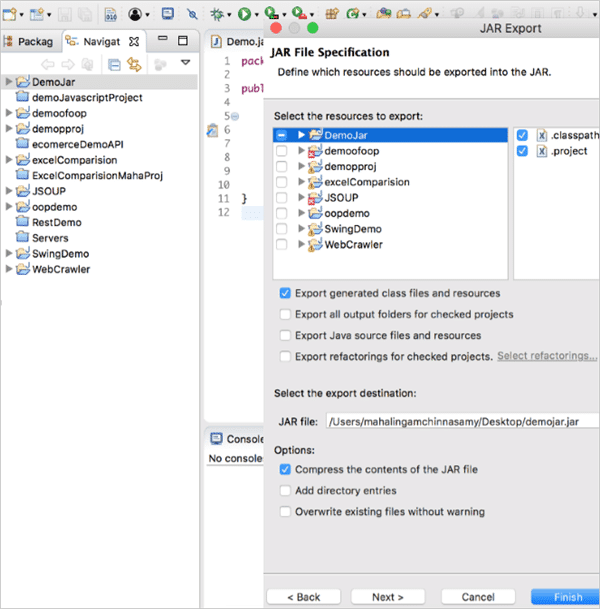600x609 pixels.
Task: Expand SwingDemo node in export tree
Action: point(301,228)
